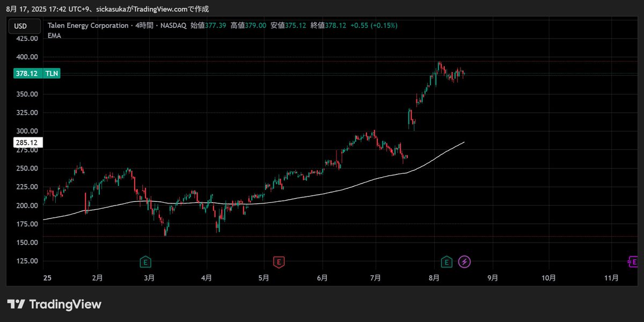Click the 250.00 price axis label
Image resolution: width=644 pixels, height=322 pixels.
click(x=26, y=168)
